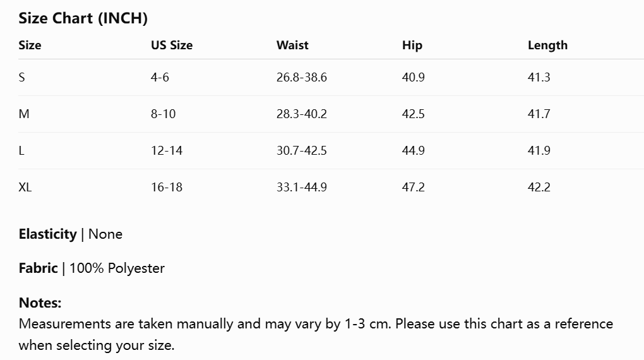Click hip value 44.9
The image size is (644, 360).
tap(413, 150)
